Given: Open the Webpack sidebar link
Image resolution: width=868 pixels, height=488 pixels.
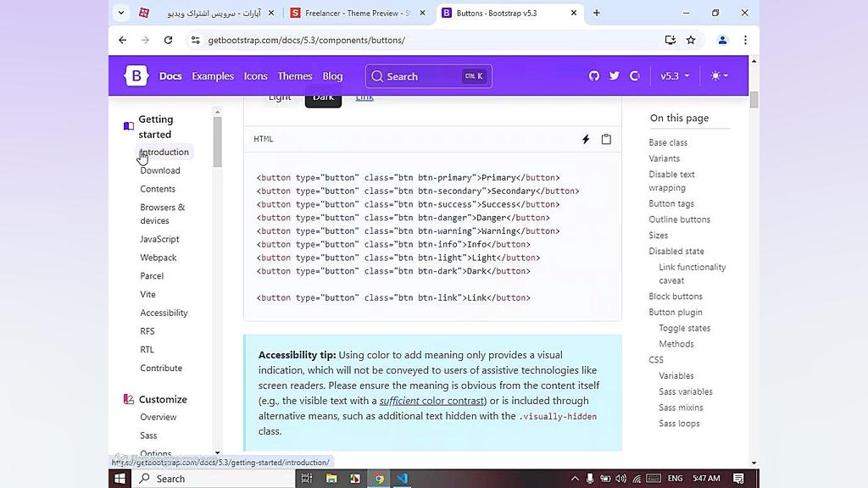Looking at the screenshot, I should click(159, 258).
